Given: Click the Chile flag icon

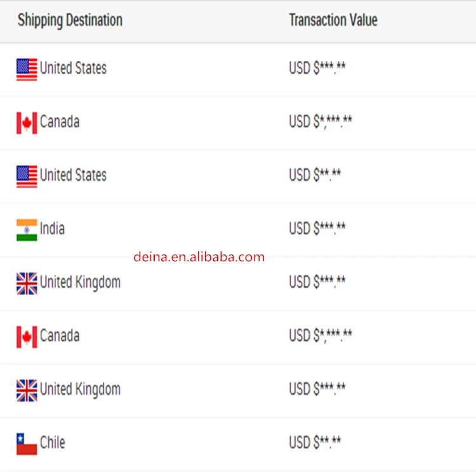Looking at the screenshot, I should [27, 444].
